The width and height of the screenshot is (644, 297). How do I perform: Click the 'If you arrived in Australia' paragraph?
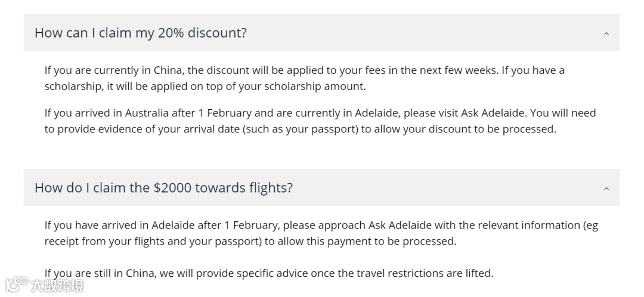pyautogui.click(x=320, y=121)
